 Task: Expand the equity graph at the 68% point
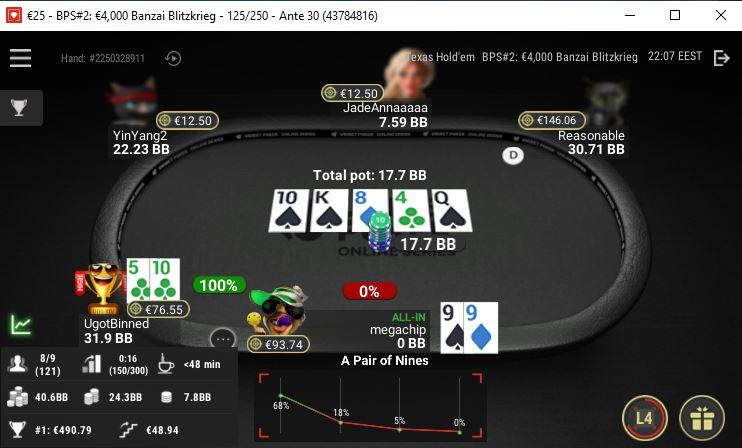point(281,396)
